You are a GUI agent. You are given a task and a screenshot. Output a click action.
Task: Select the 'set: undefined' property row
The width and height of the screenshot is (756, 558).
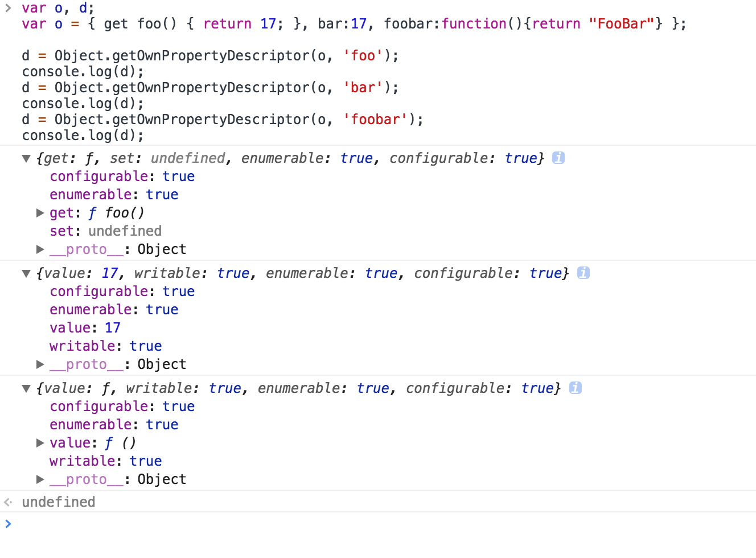point(105,231)
